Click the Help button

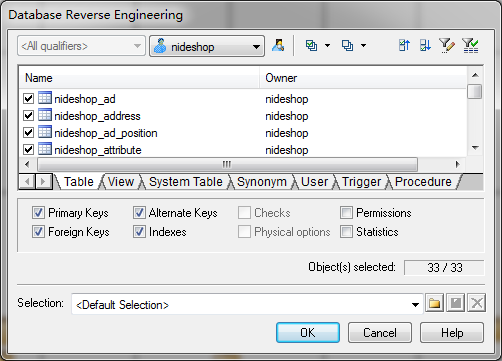point(452,332)
